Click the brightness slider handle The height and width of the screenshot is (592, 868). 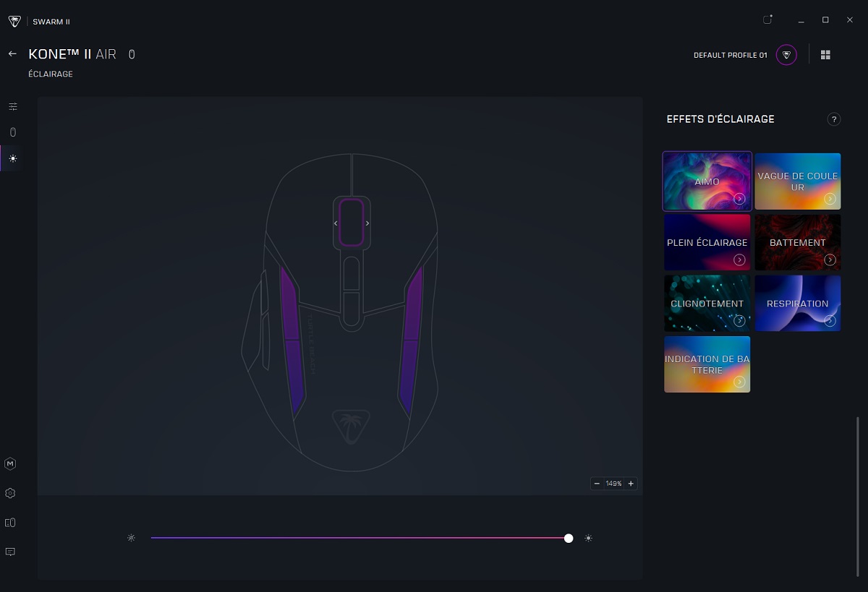coord(569,538)
